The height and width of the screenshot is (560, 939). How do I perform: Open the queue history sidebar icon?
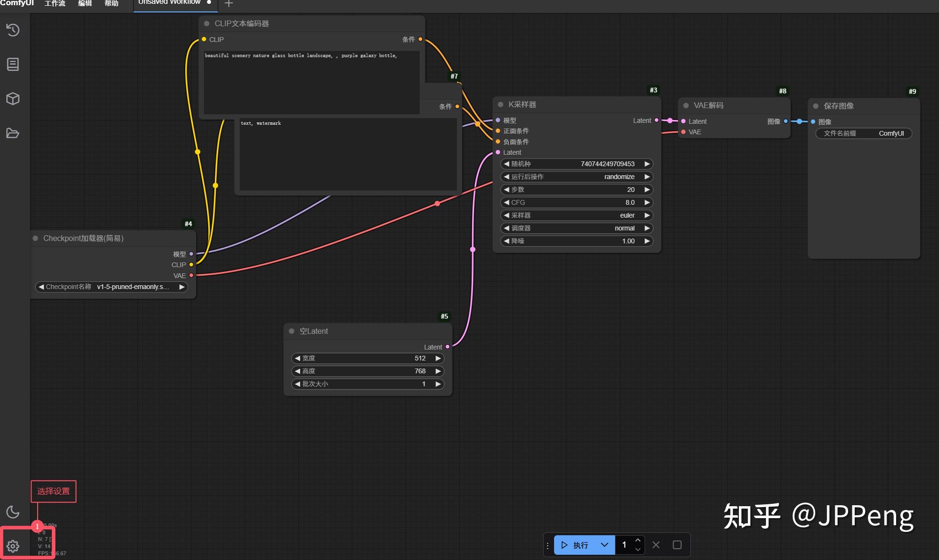coord(13,30)
